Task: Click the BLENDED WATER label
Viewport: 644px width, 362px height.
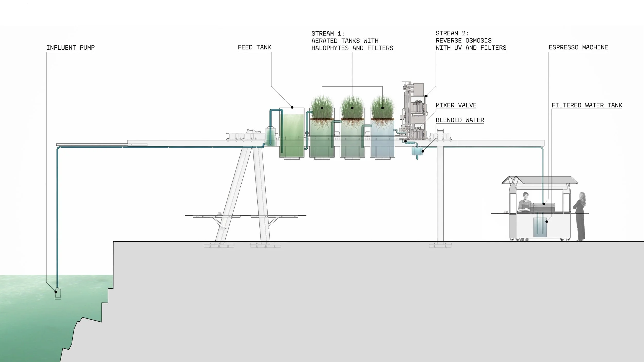Action: tap(460, 120)
